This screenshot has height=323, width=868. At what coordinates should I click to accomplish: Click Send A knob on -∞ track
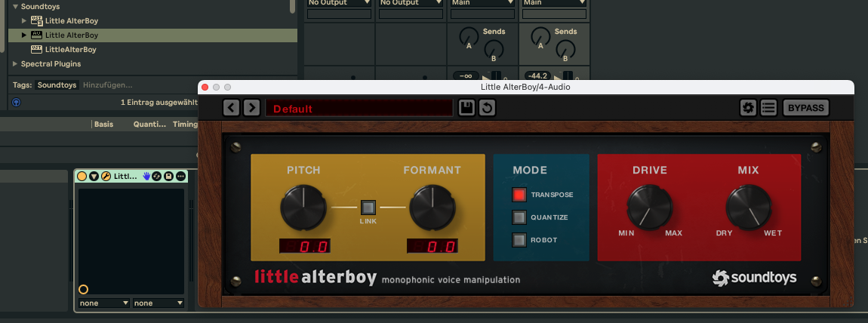click(x=468, y=37)
